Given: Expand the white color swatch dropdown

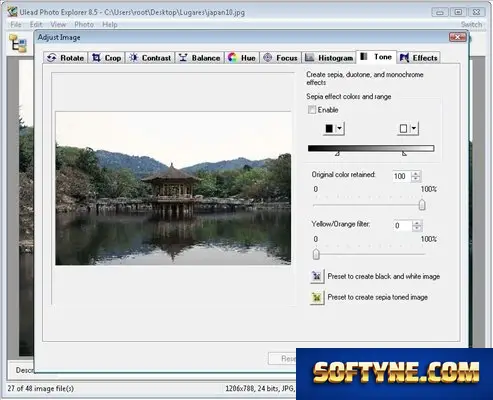Looking at the screenshot, I should coord(413,128).
